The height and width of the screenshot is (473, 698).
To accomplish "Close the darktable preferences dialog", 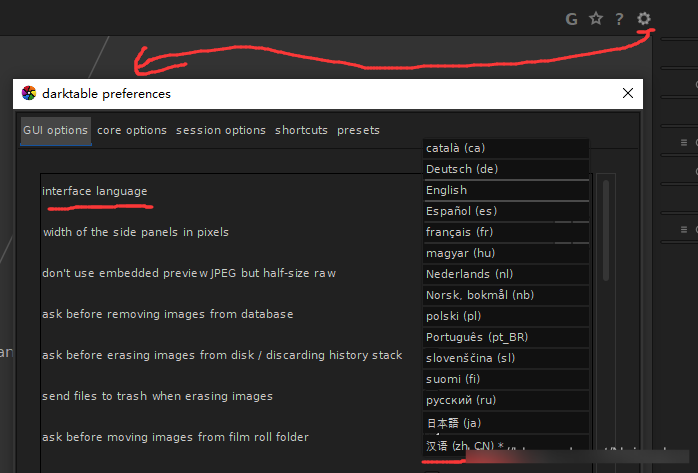I will pos(628,94).
